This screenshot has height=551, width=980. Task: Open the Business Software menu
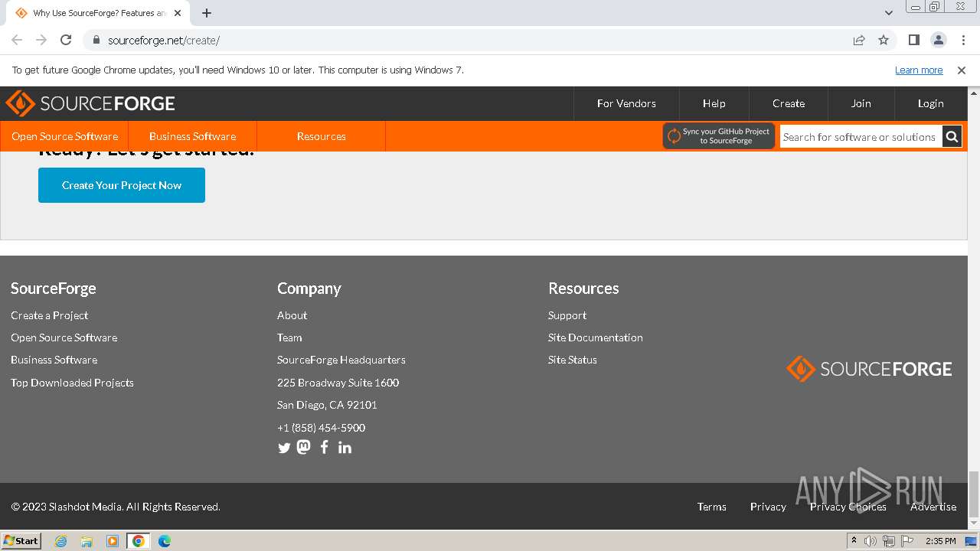(x=192, y=136)
